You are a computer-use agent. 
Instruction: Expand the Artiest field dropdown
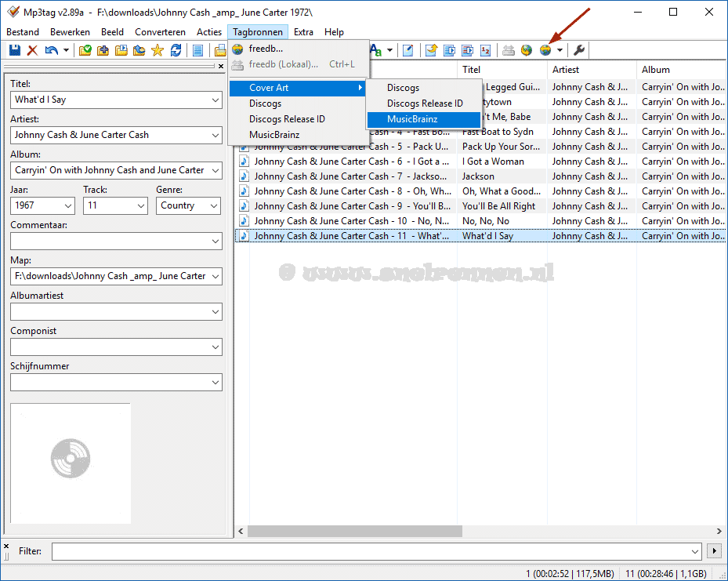pyautogui.click(x=216, y=135)
